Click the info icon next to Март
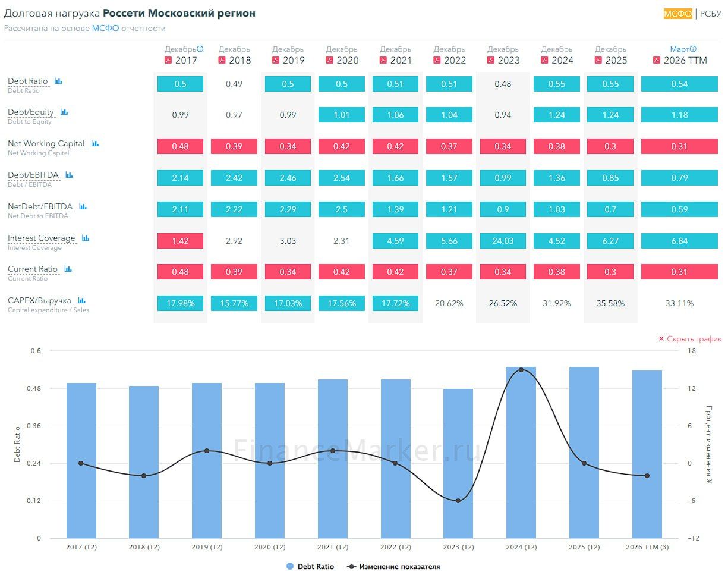The height and width of the screenshot is (578, 728). pyautogui.click(x=693, y=49)
